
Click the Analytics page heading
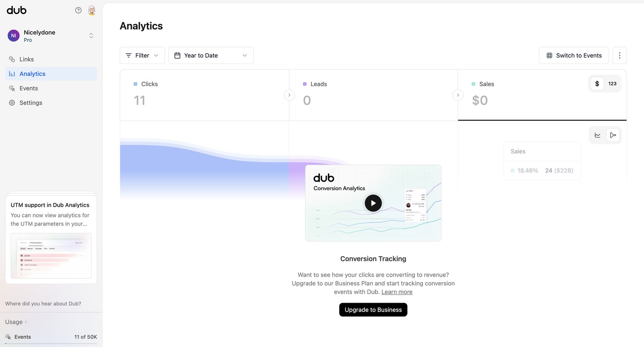pos(141,26)
